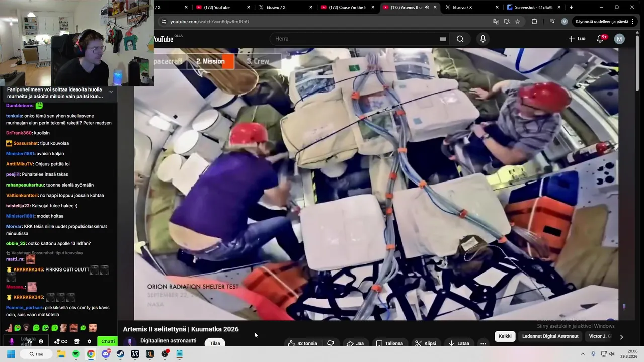Mute the Artemis II tab audio icon
The width and height of the screenshot is (644, 362).
click(427, 7)
